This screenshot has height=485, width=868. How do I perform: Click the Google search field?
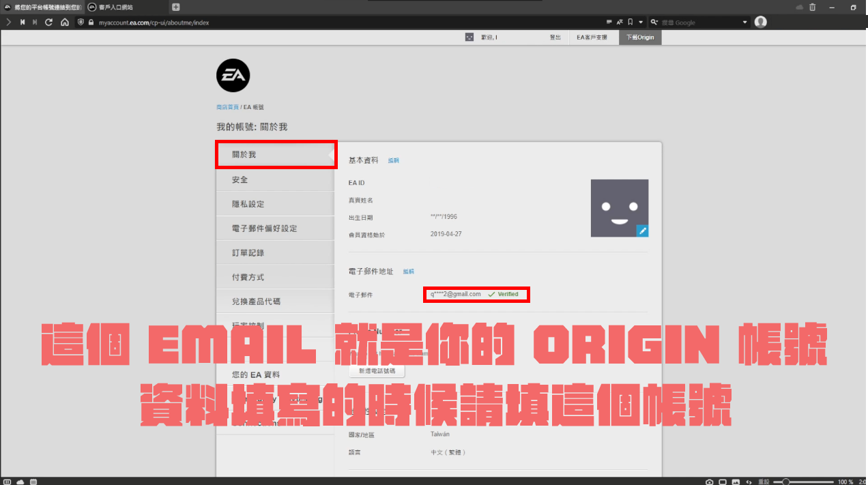[x=699, y=23]
